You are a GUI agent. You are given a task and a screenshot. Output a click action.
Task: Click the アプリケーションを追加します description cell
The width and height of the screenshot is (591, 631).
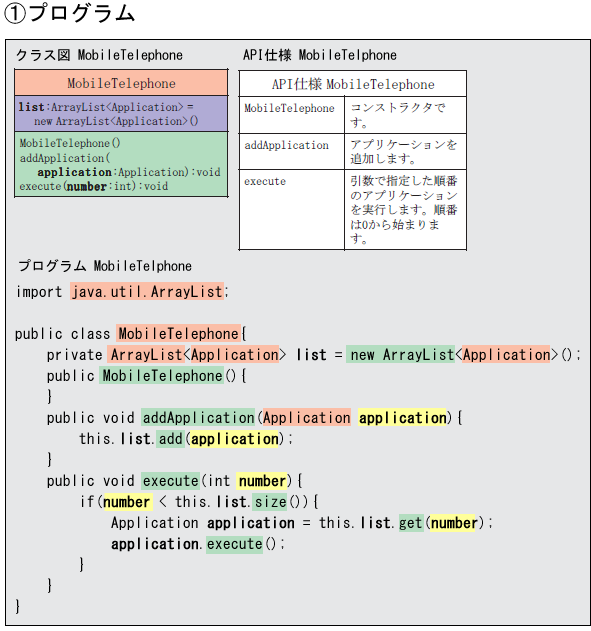[405, 152]
